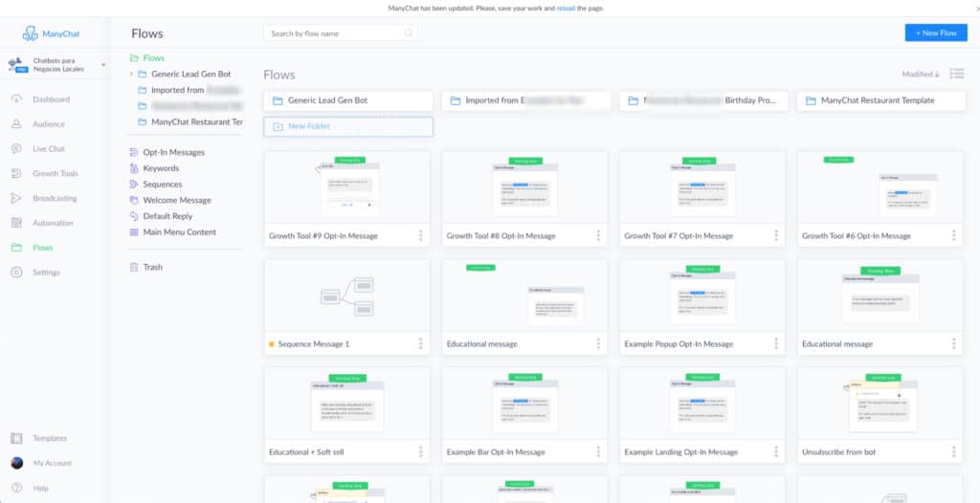Select the Settings gear icon

pyautogui.click(x=17, y=273)
